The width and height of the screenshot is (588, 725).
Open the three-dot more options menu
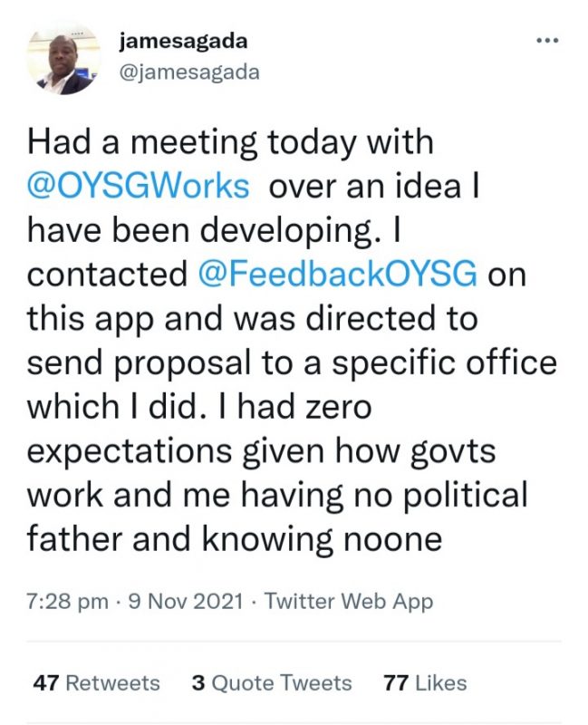(547, 42)
